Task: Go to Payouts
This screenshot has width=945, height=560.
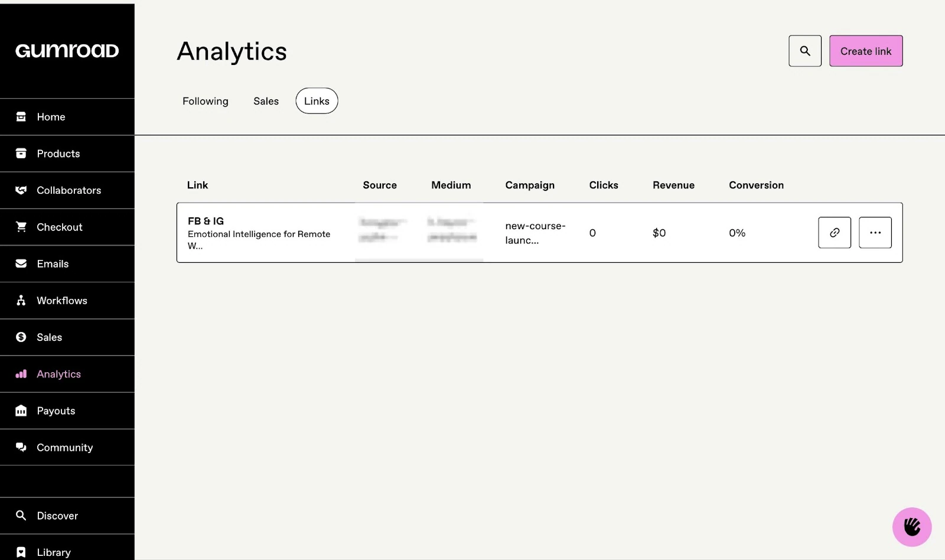Action: click(67, 411)
